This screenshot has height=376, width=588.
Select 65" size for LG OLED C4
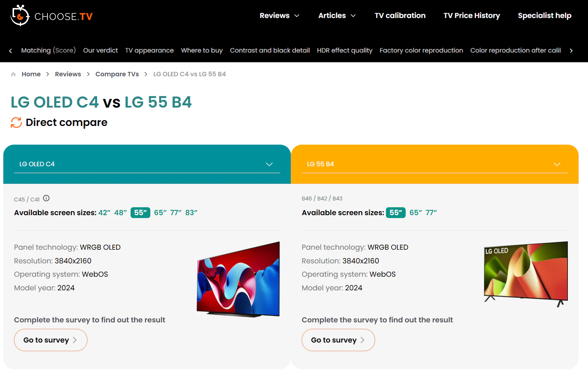tap(160, 213)
